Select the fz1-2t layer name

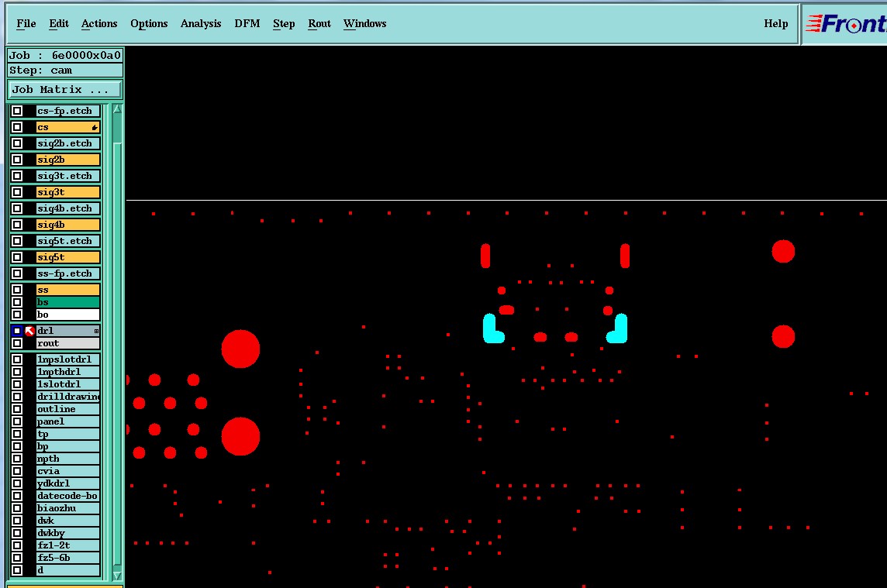pos(68,545)
